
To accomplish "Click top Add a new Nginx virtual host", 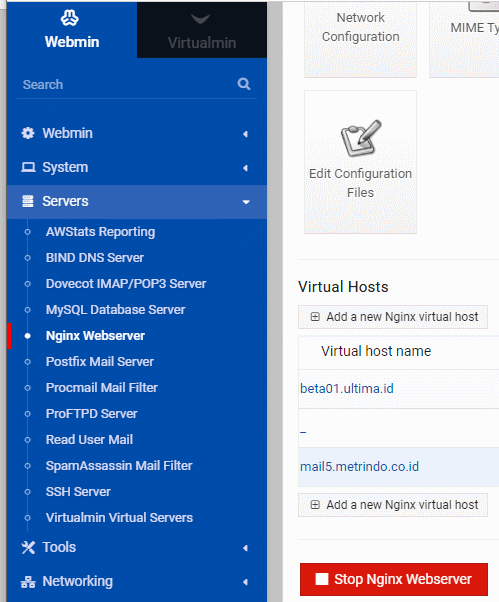I will 393,317.
